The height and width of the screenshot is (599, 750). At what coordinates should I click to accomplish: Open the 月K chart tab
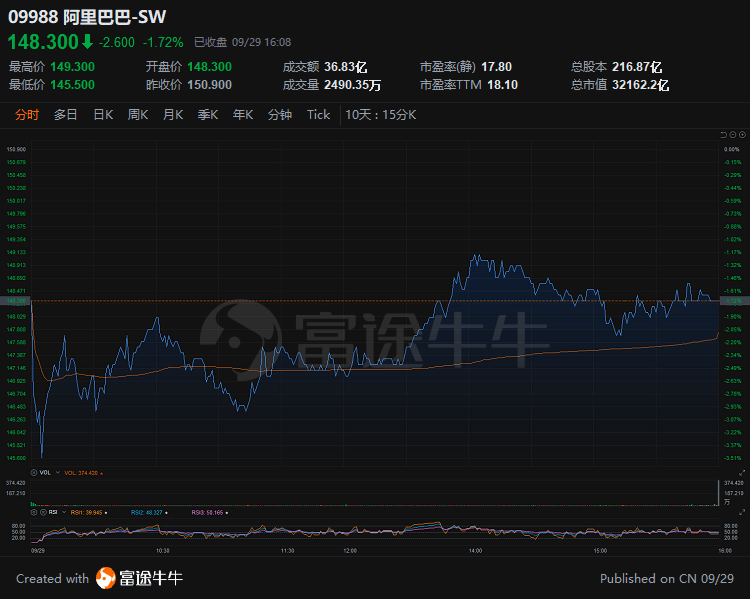[173, 115]
